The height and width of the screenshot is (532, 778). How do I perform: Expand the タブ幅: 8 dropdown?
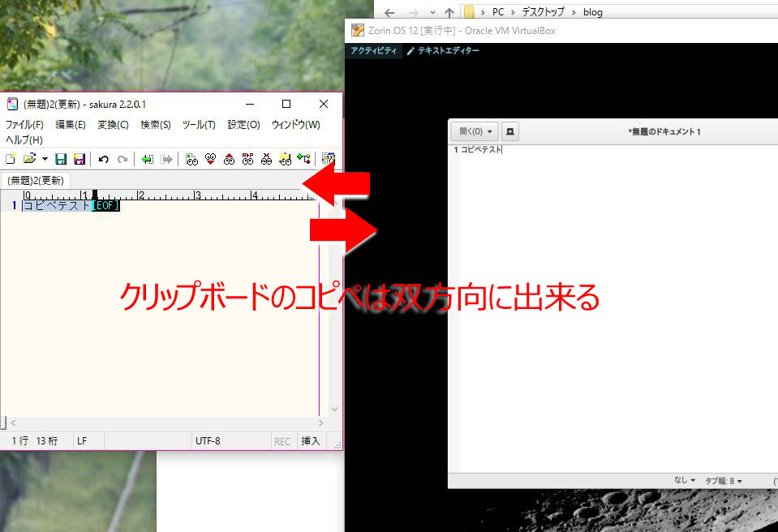pyautogui.click(x=723, y=481)
